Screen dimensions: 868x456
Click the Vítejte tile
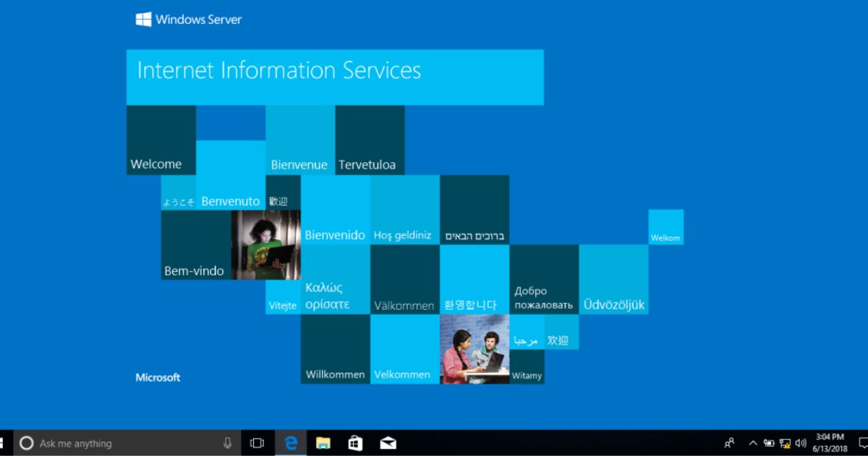pos(283,297)
